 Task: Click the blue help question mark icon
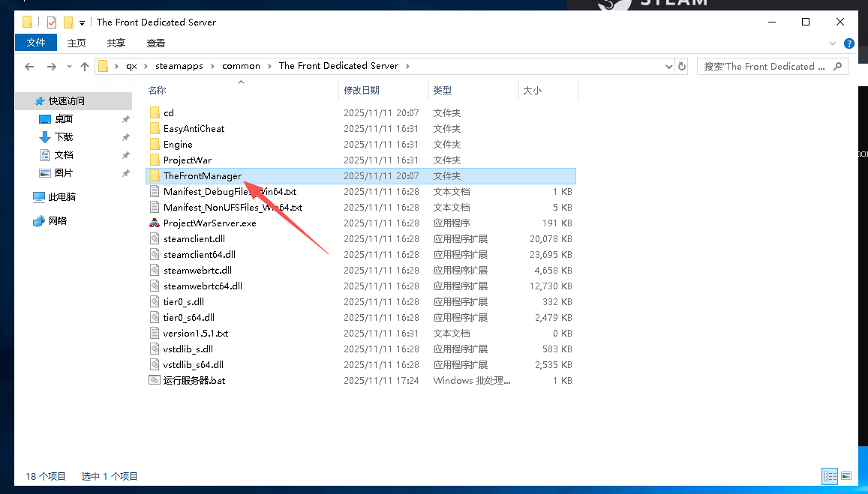pos(849,43)
